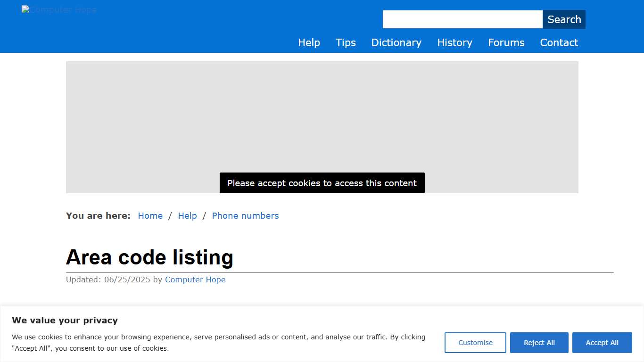
Task: Open Help breadcrumb link
Action: coord(187,215)
